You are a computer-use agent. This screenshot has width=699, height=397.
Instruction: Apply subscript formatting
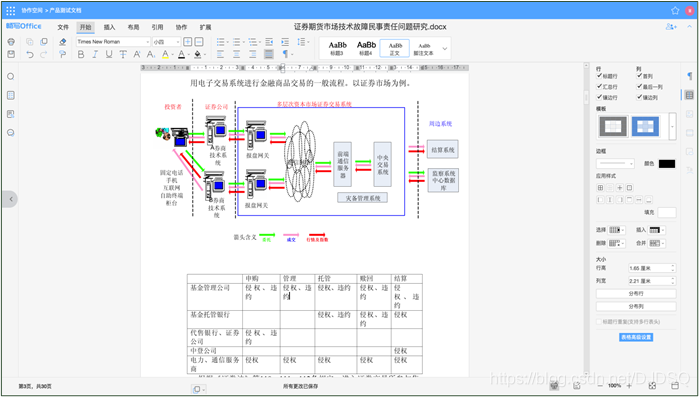(x=151, y=54)
